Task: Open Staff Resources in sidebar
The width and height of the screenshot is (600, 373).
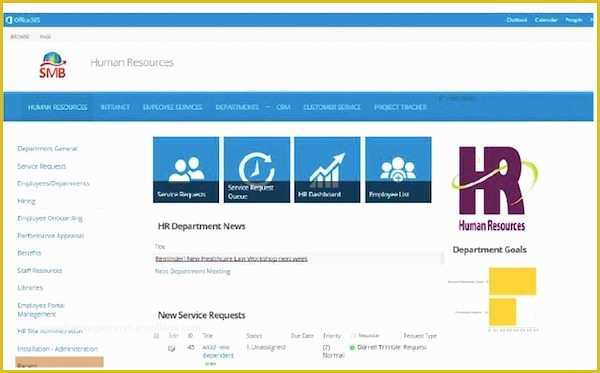Action: coord(39,270)
